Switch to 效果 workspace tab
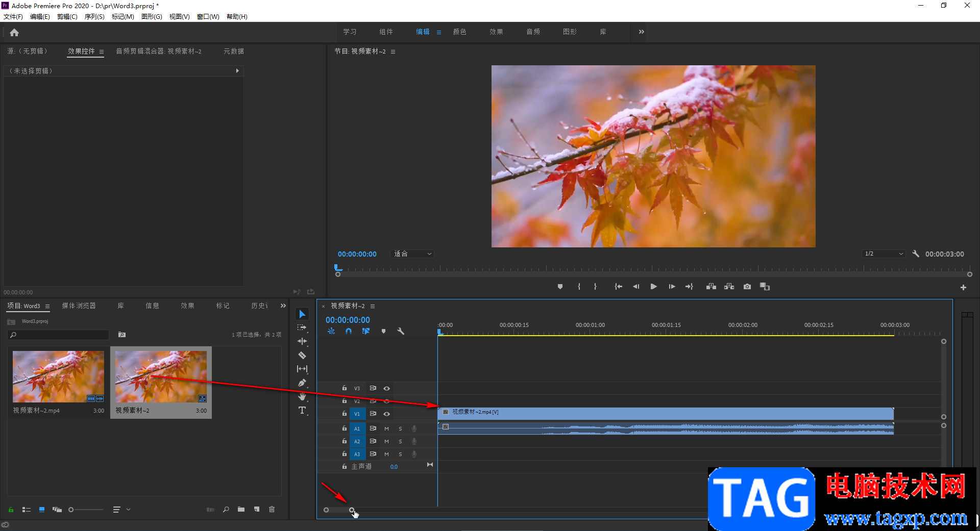The height and width of the screenshot is (531, 980). (x=496, y=32)
